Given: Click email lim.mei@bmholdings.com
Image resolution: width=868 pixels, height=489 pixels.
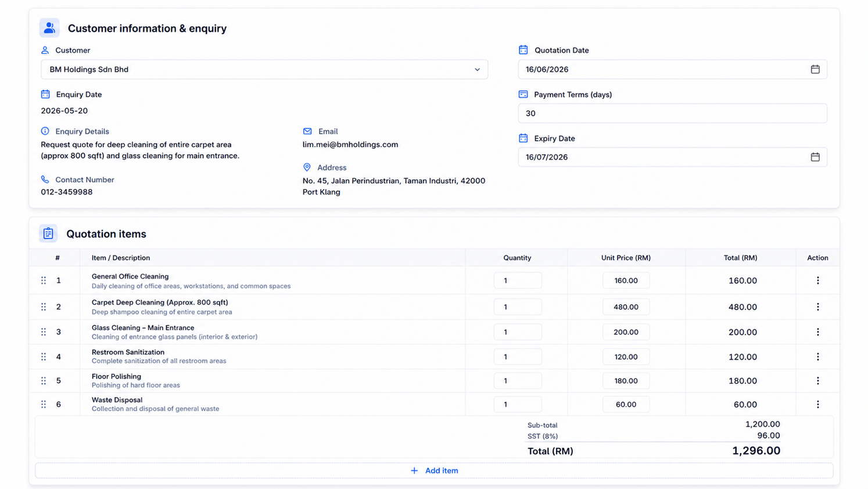Looking at the screenshot, I should point(350,144).
